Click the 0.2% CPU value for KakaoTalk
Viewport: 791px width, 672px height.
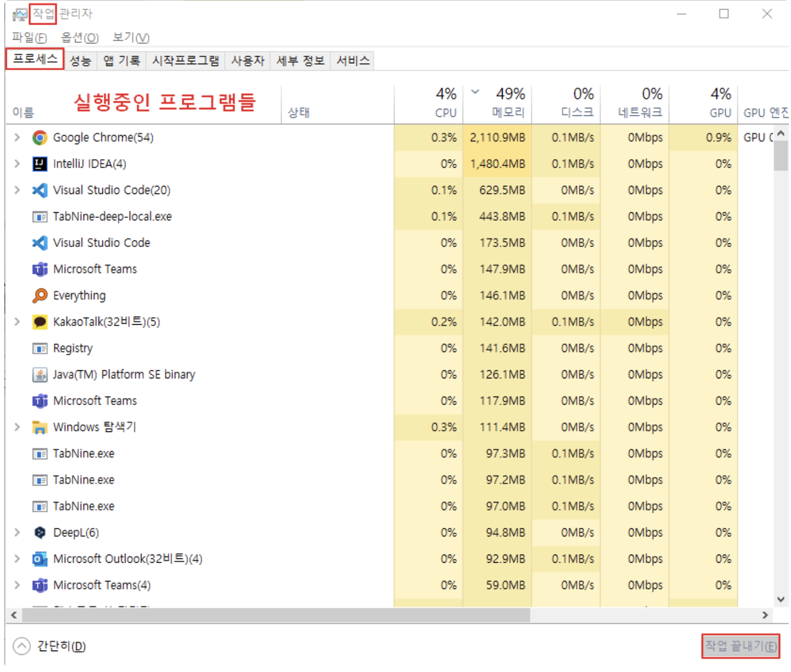(x=444, y=322)
